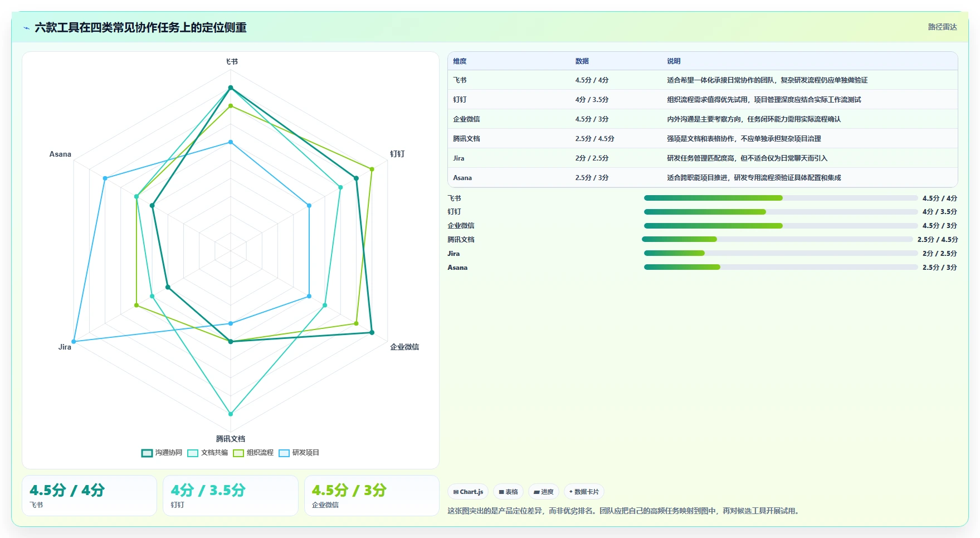This screenshot has width=980, height=538.
Task: Click the 飞书 description text in the table
Action: (767, 80)
